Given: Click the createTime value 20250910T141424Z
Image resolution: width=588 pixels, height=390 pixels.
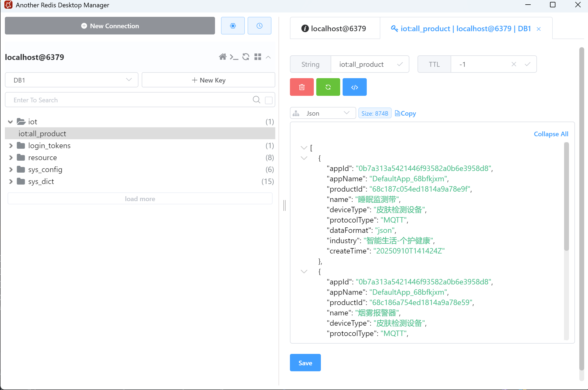Looking at the screenshot, I should pyautogui.click(x=409, y=251).
